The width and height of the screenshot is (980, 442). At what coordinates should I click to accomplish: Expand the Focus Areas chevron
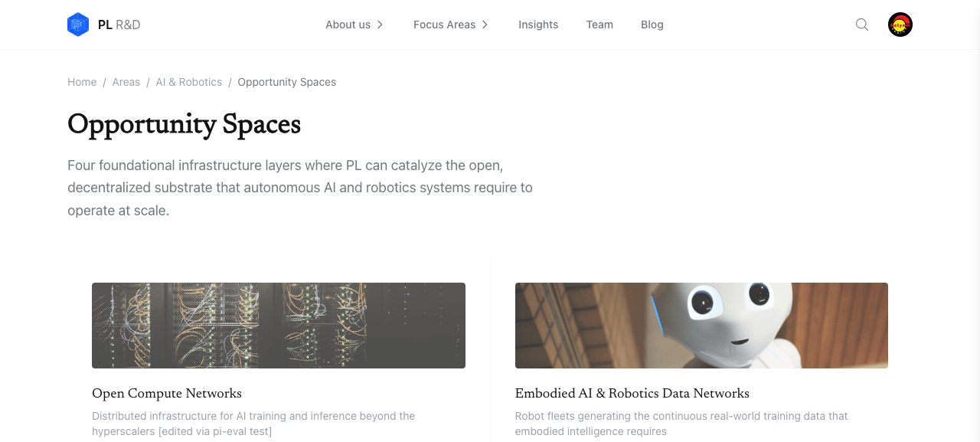pos(485,25)
